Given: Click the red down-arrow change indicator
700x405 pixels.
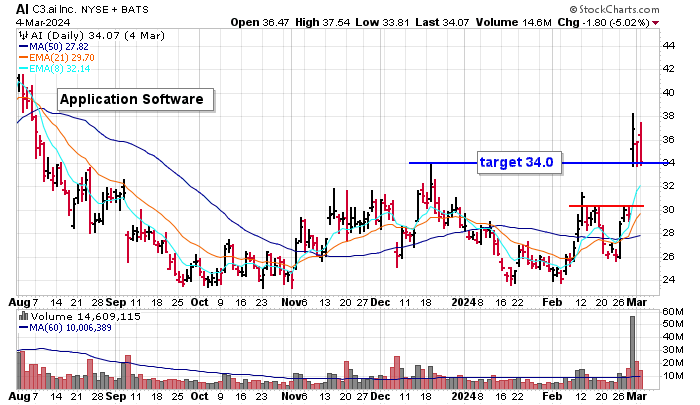Looking at the screenshot, I should pos(655,23).
